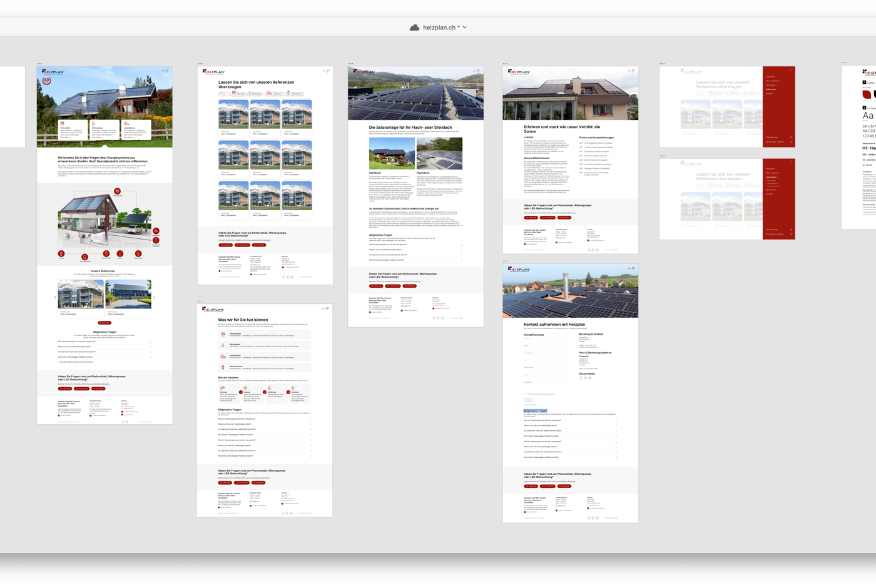Click the Flachdach photo thumbnail

(x=439, y=154)
